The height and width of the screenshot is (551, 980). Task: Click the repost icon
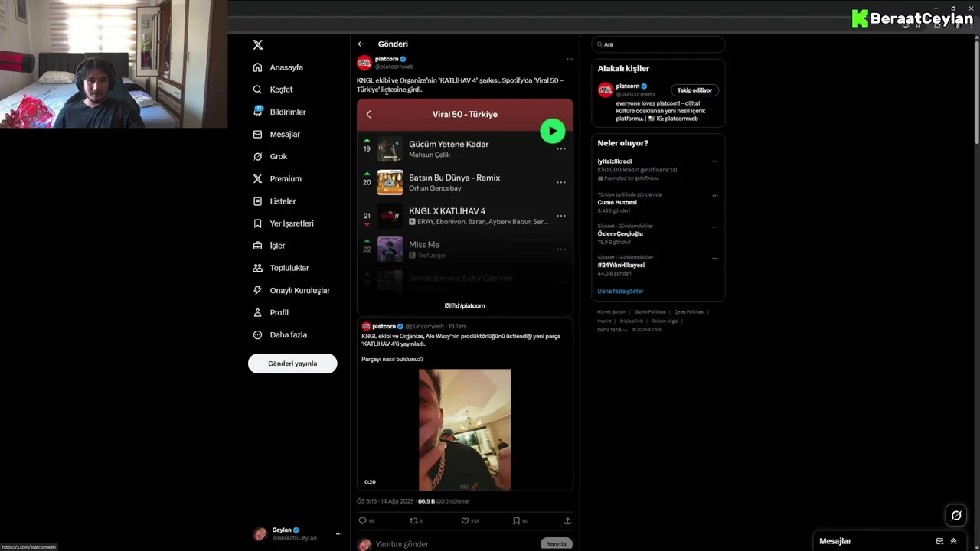click(413, 521)
